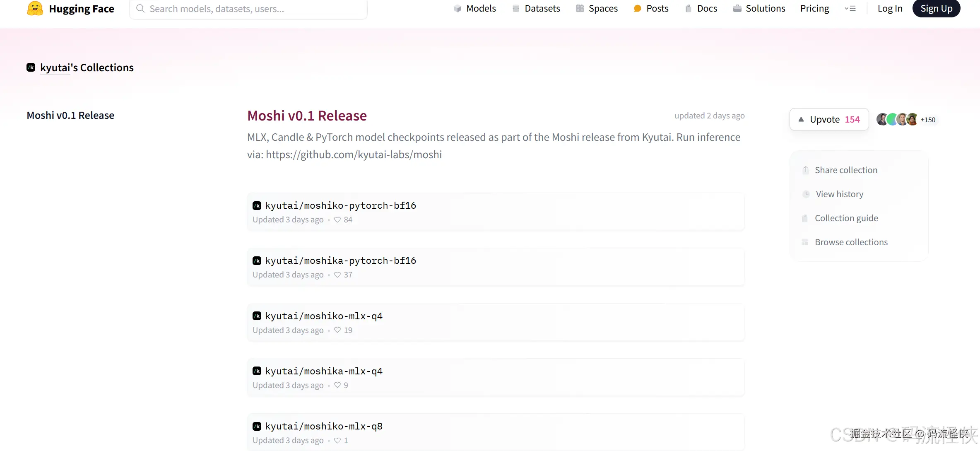
Task: Click the View history clock icon
Action: click(806, 194)
